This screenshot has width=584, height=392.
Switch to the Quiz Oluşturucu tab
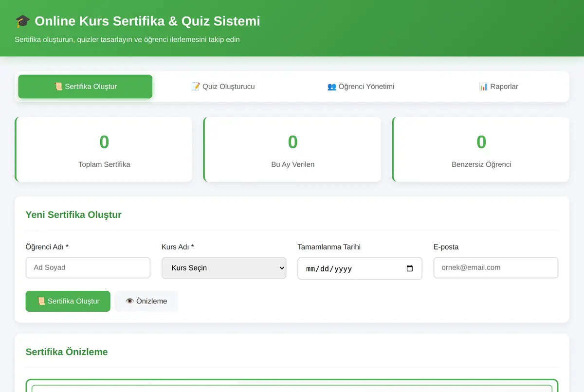223,87
